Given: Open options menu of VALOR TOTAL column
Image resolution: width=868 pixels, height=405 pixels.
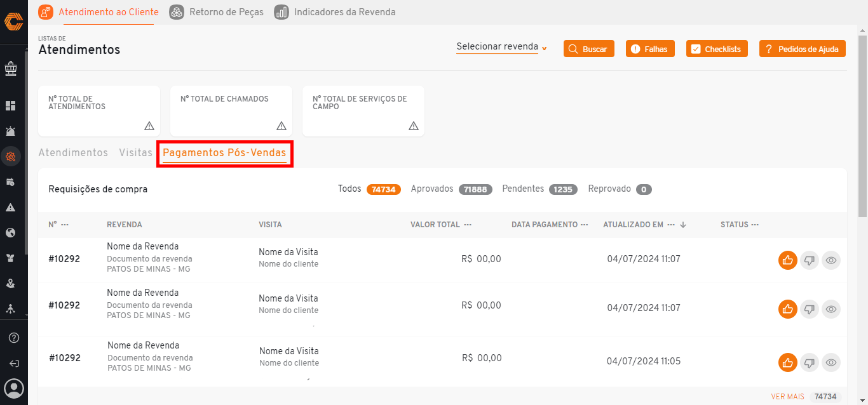Looking at the screenshot, I should (x=468, y=225).
